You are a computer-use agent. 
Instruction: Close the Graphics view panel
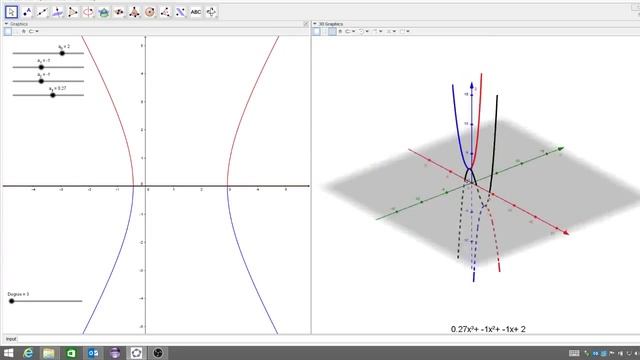(306, 24)
